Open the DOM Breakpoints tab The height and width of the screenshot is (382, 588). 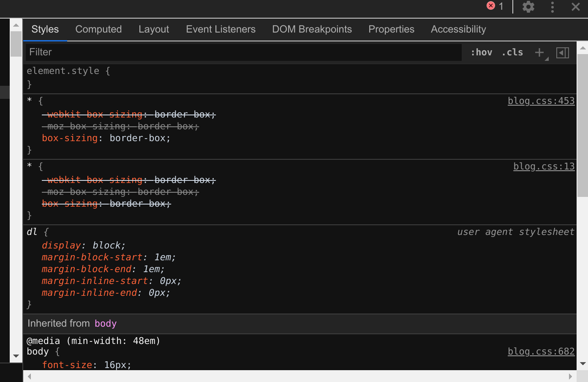click(x=312, y=29)
